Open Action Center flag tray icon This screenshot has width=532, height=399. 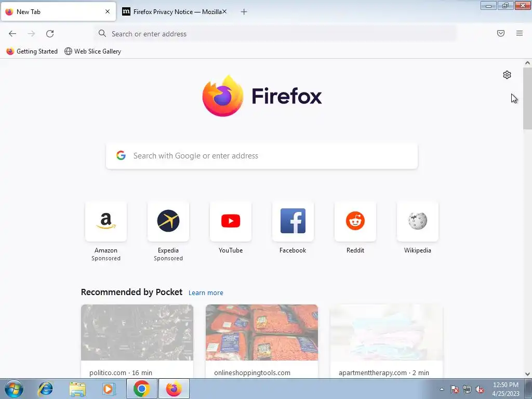(455, 389)
